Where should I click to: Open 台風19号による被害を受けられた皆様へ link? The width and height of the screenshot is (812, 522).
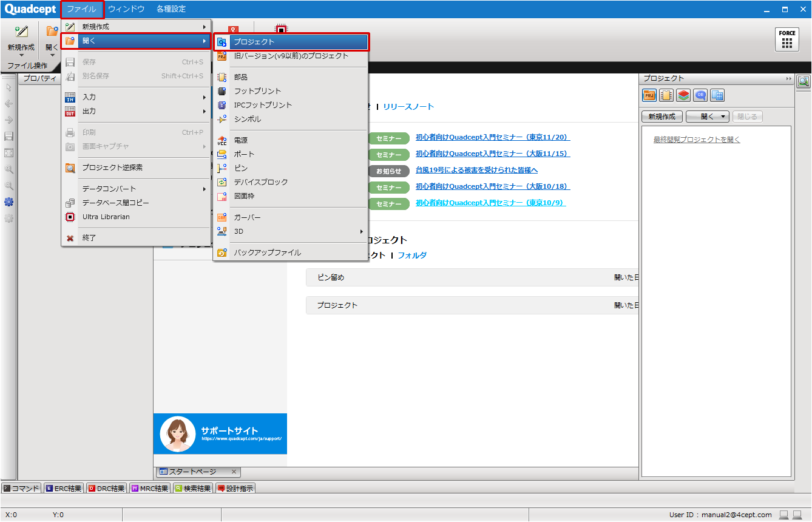tap(476, 170)
